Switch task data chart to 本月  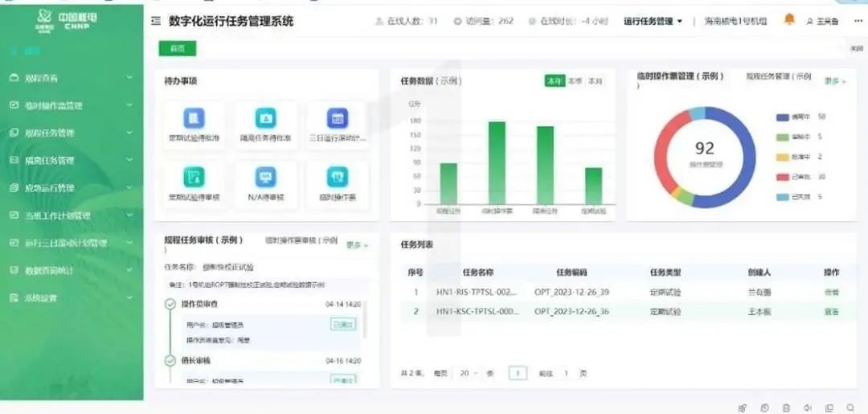click(596, 81)
